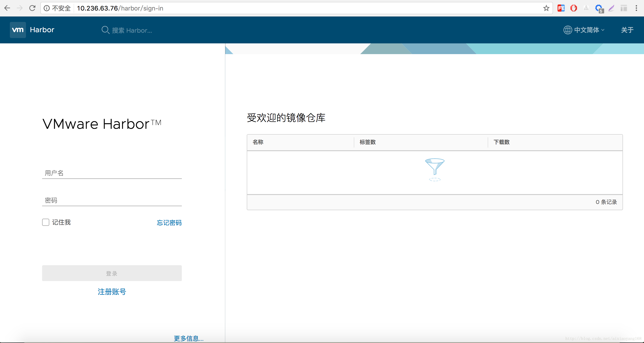Focus the 密码 password field

tap(112, 200)
